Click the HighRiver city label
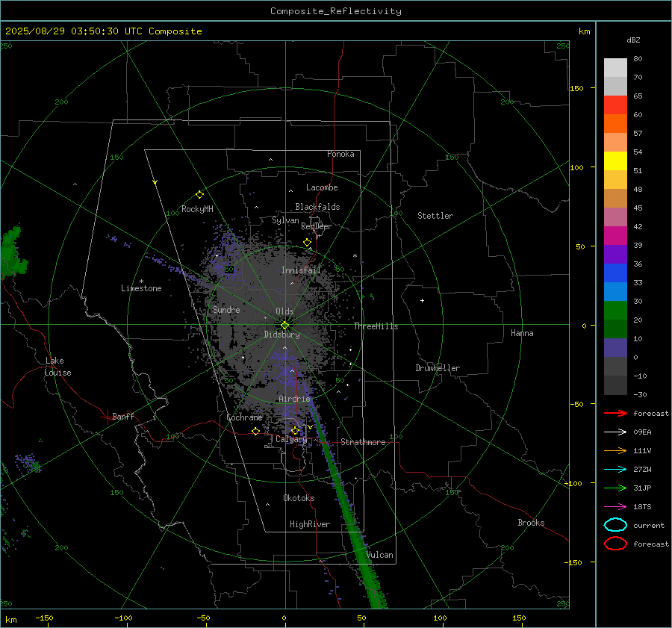 (x=310, y=524)
